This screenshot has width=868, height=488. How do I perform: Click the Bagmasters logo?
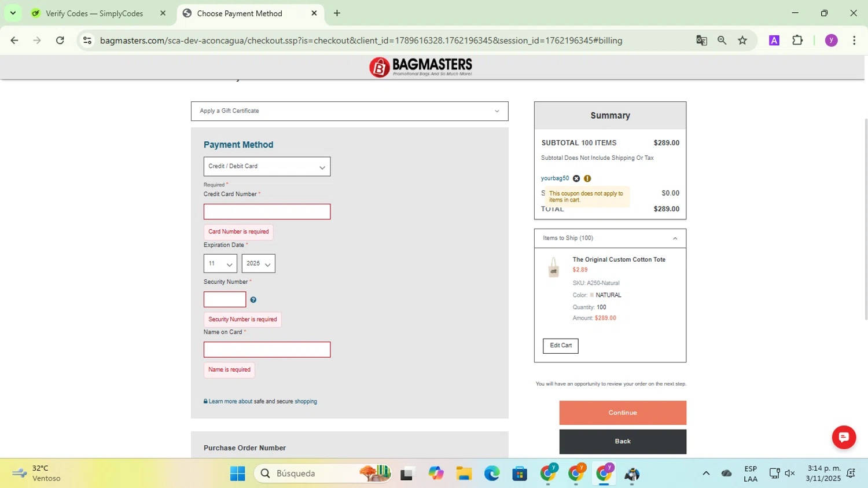tap(421, 67)
